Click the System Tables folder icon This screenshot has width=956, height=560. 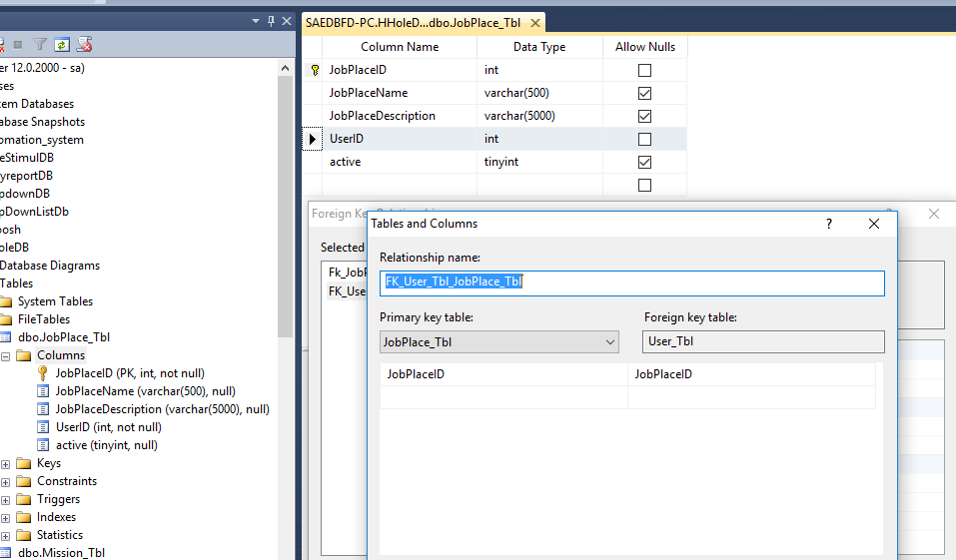click(x=6, y=301)
